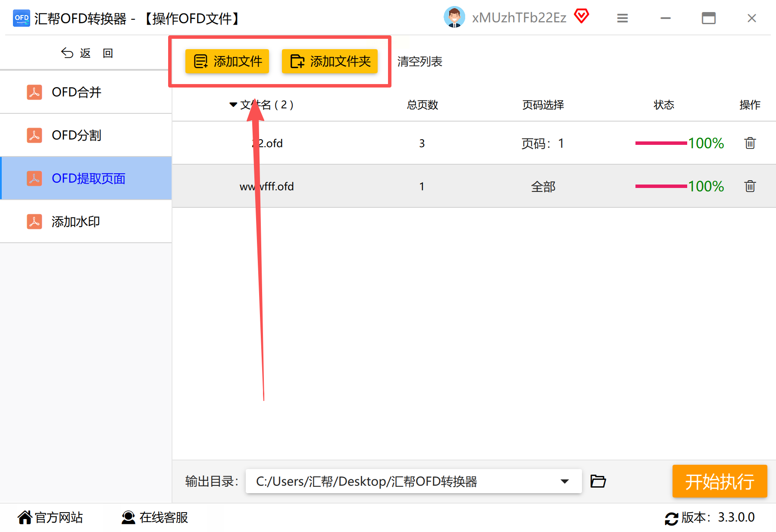The image size is (776, 532).
Task: Open the user avatar profile
Action: pyautogui.click(x=454, y=17)
